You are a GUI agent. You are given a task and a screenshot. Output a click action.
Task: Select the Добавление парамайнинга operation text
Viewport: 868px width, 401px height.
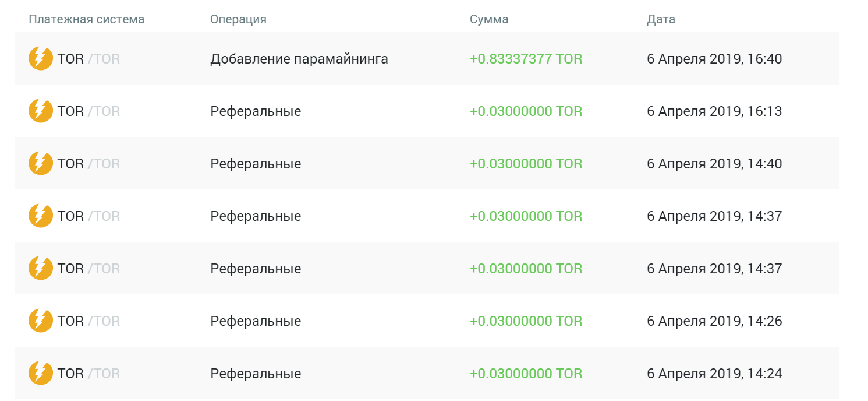pyautogui.click(x=299, y=59)
